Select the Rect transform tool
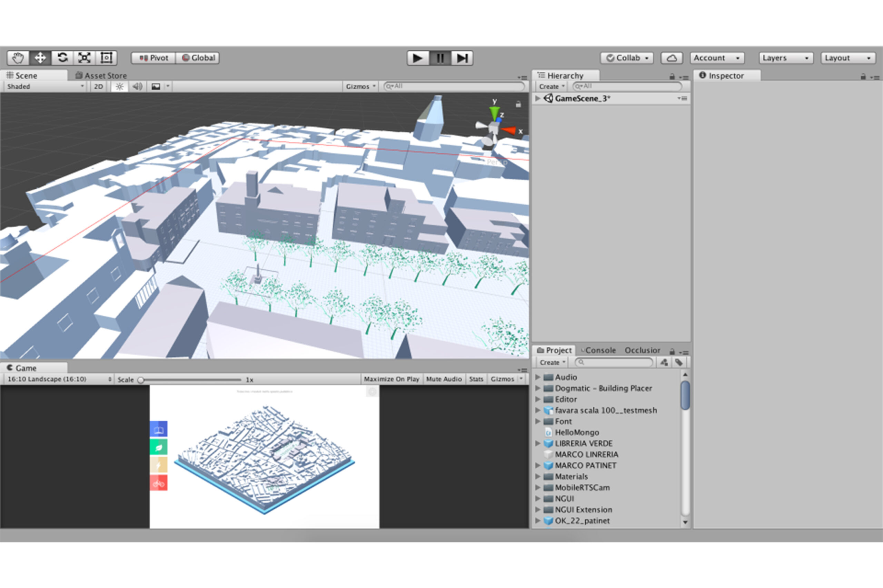The image size is (883, 588). [107, 58]
